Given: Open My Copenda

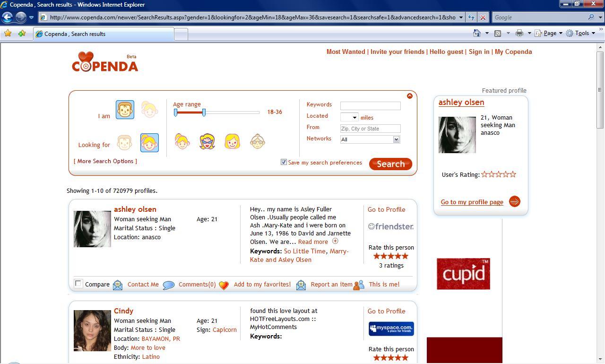Looking at the screenshot, I should pos(513,52).
